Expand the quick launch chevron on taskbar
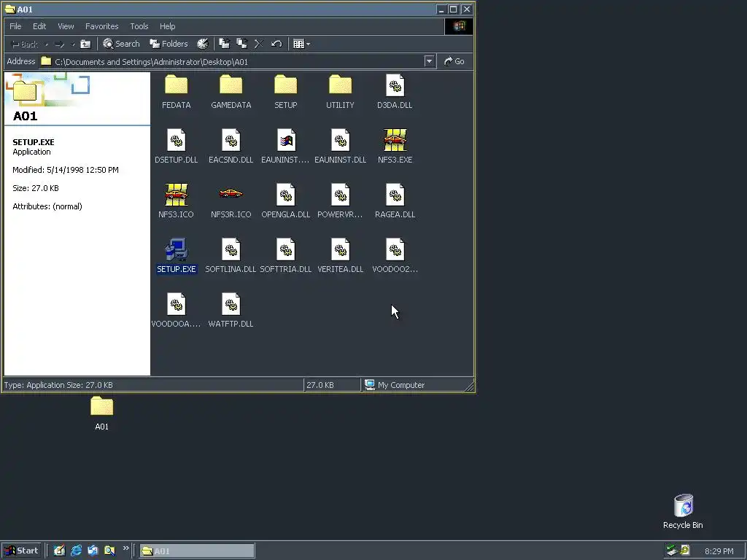This screenshot has height=560, width=747. (x=125, y=548)
